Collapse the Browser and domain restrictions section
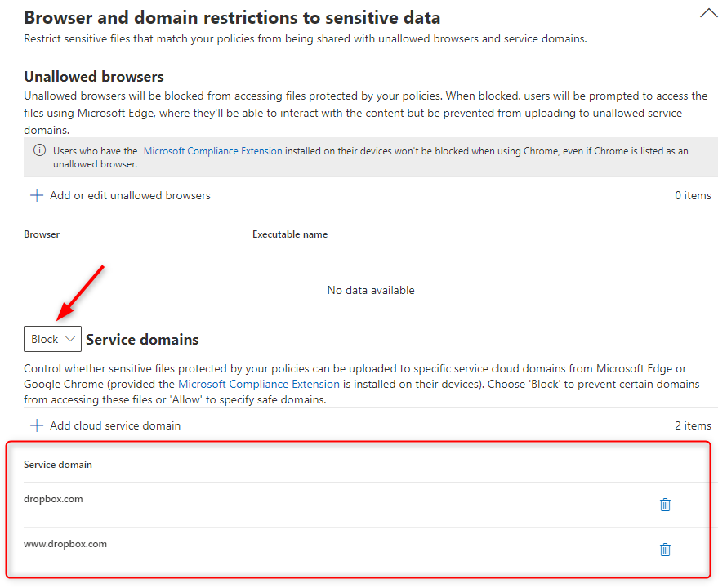Image resolution: width=727 pixels, height=588 pixels. pos(708,13)
